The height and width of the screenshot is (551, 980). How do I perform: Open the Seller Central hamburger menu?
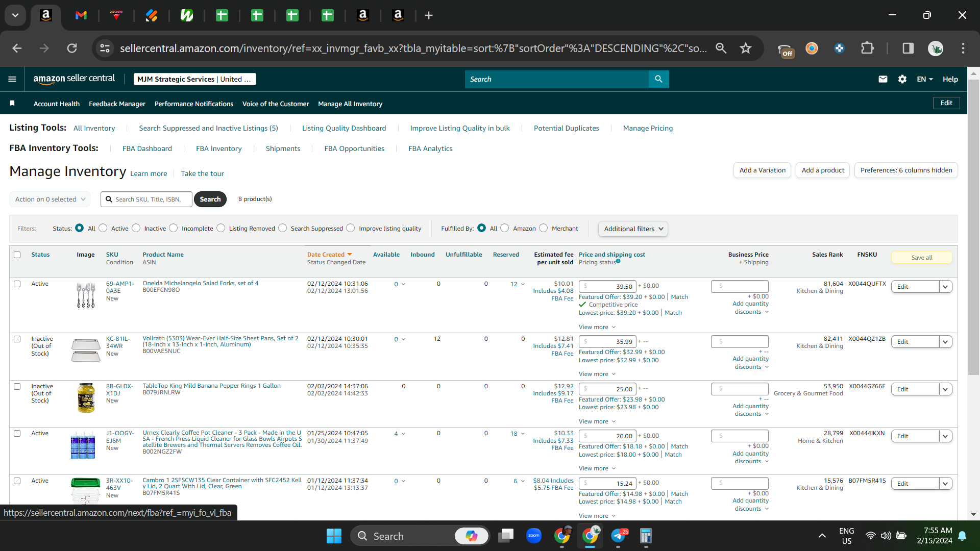tap(12, 79)
